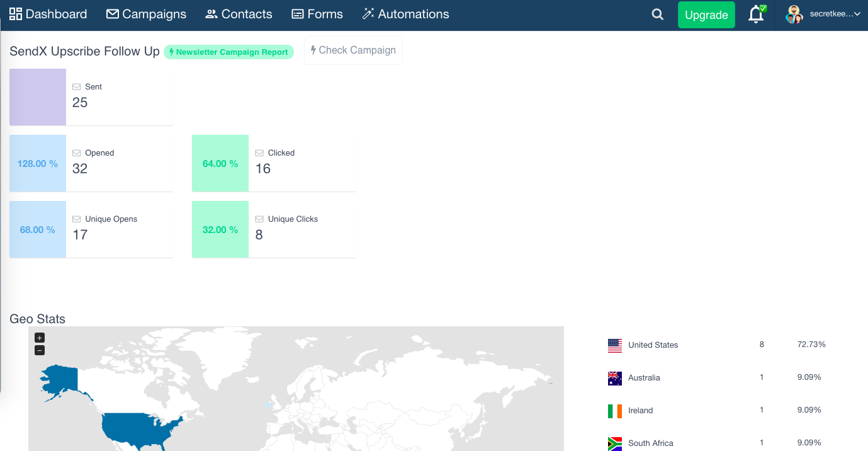The width and height of the screenshot is (868, 451).
Task: Expand the secretkee... account dropdown
Action: 835,14
